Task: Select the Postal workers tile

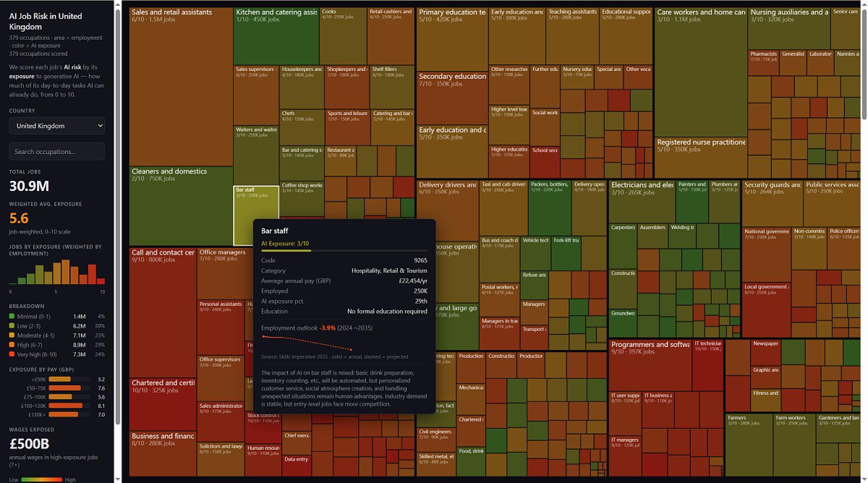Action: [500, 299]
